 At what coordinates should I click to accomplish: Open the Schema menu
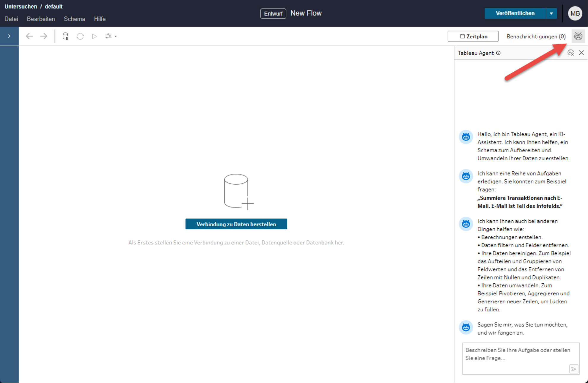pos(74,19)
